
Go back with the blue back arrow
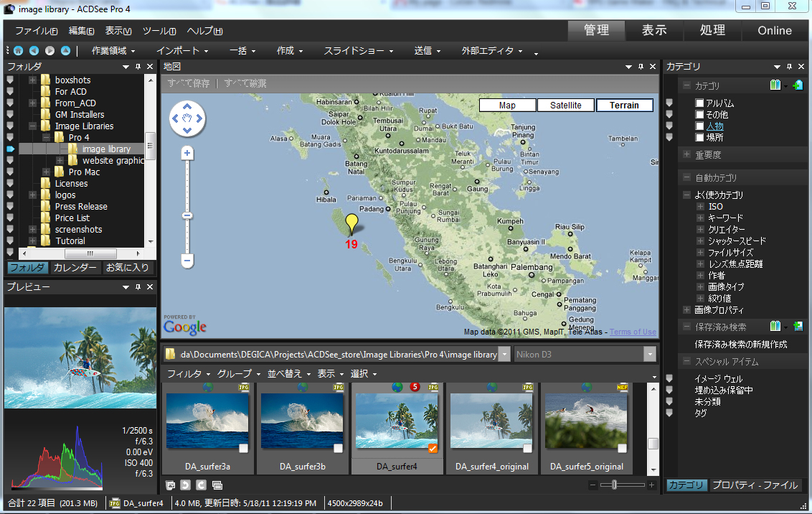[34, 51]
